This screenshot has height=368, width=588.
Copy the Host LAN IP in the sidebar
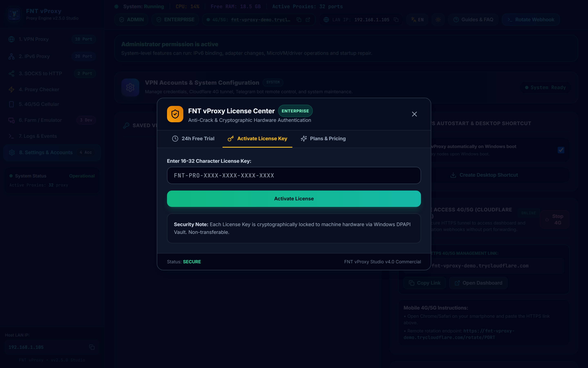tap(92, 347)
